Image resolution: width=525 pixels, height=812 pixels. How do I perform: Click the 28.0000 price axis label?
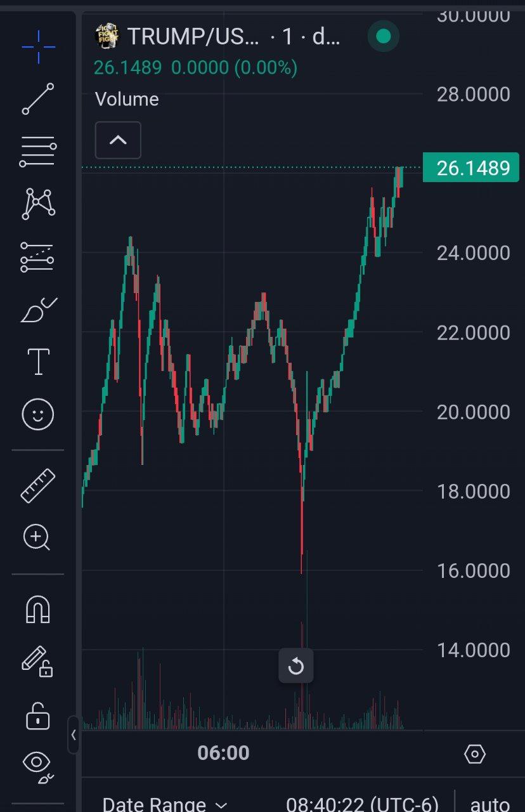pos(473,94)
